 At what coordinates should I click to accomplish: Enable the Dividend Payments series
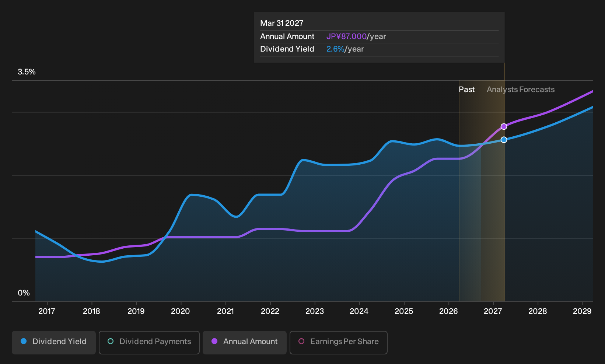[149, 343]
